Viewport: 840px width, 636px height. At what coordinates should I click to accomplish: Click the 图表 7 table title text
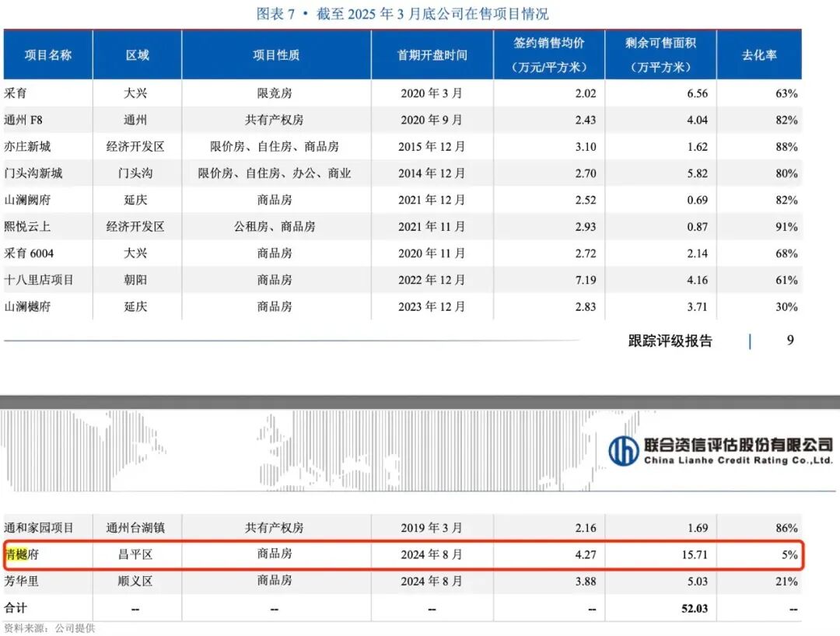(402, 14)
